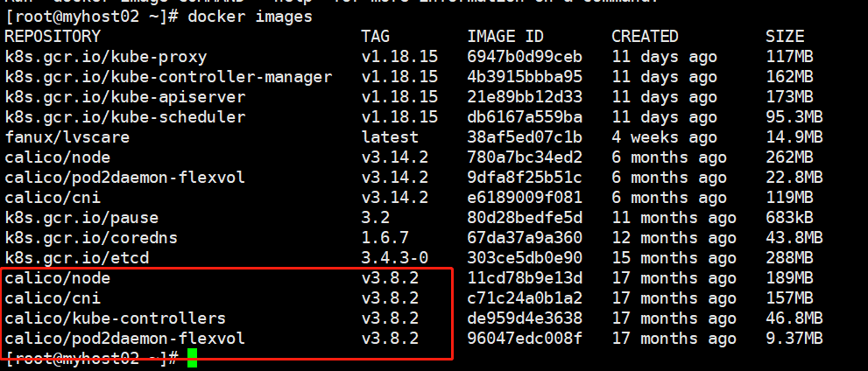Click the 43.8MB size value
Viewport: 868px width, 371px height.
point(794,238)
